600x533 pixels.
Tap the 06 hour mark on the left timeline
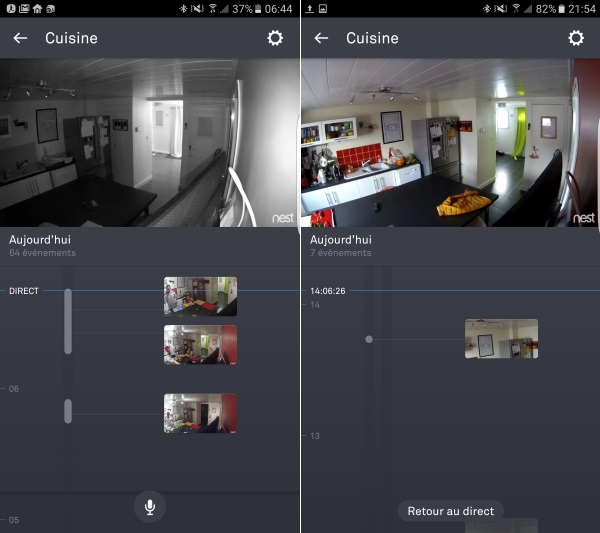pyautogui.click(x=14, y=389)
